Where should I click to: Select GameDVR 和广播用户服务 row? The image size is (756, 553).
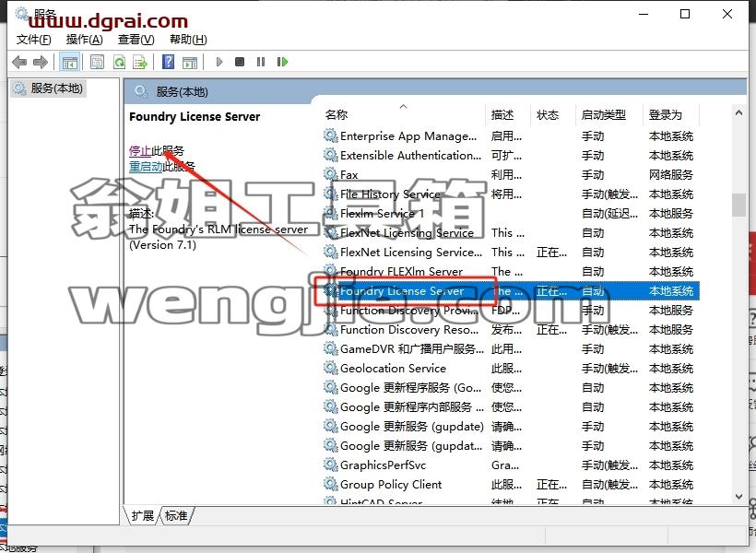(511, 348)
